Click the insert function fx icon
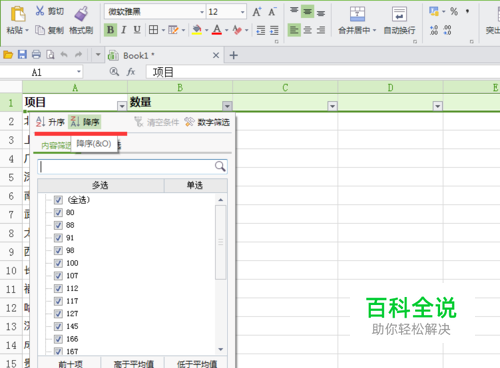The image size is (500, 368). (131, 72)
